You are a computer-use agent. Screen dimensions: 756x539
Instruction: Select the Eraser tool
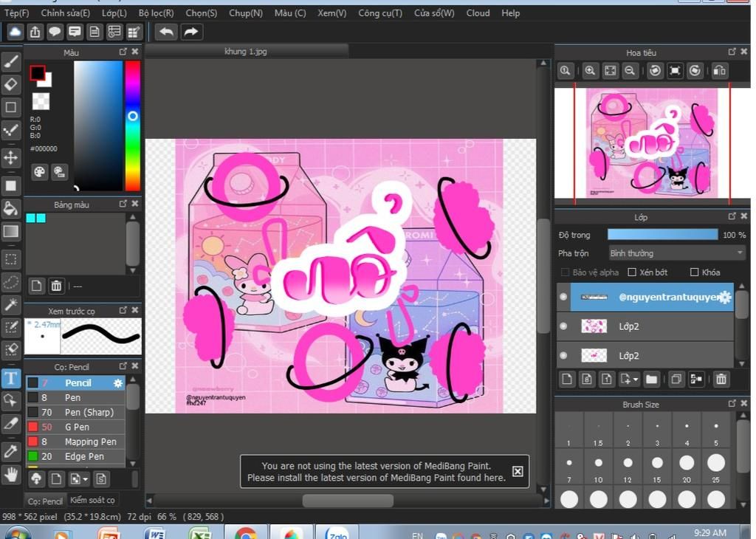tap(11, 84)
